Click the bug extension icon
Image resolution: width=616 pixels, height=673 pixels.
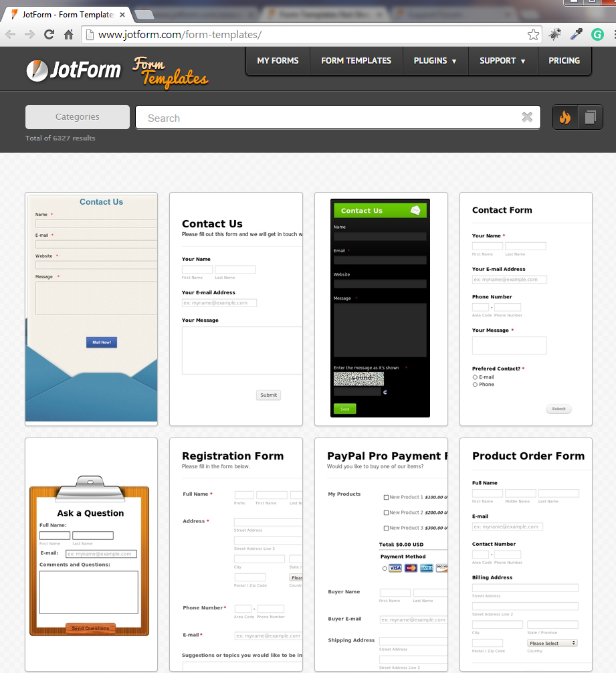coord(555,34)
